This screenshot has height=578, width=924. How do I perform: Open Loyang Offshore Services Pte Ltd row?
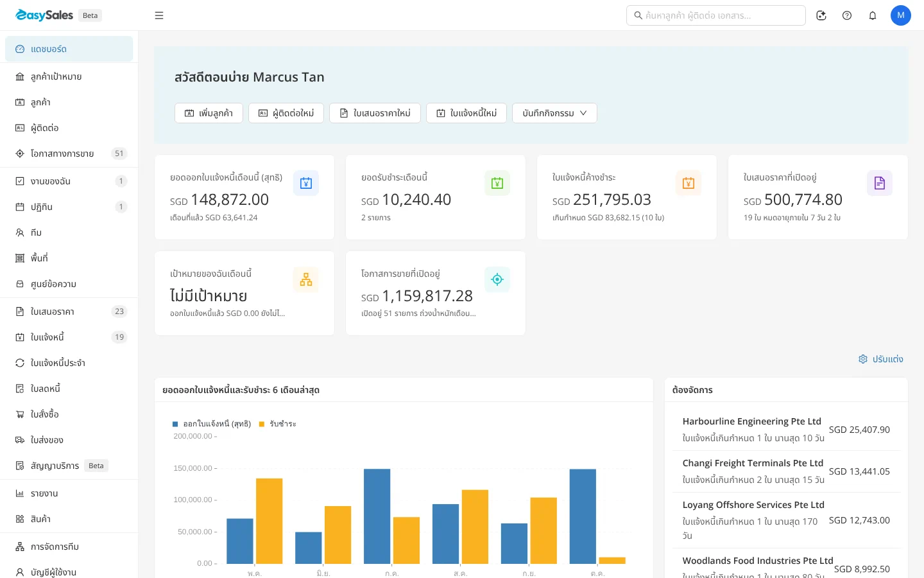[x=786, y=520]
